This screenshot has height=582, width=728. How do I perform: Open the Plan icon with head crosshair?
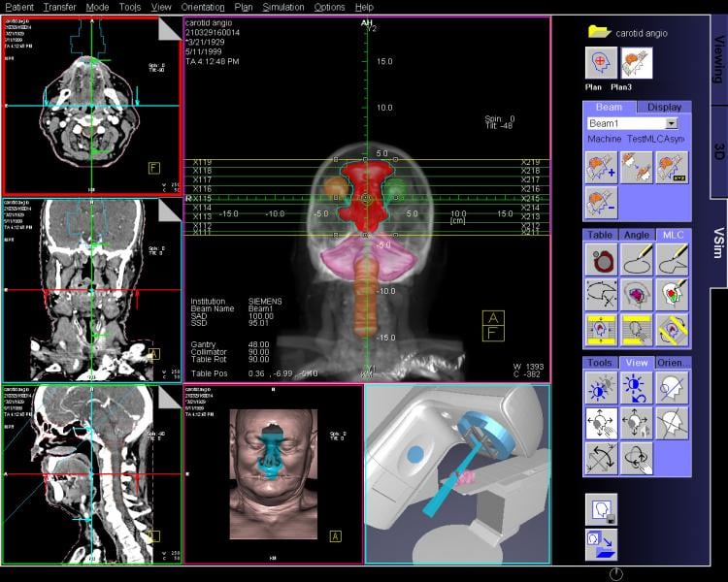point(602,64)
